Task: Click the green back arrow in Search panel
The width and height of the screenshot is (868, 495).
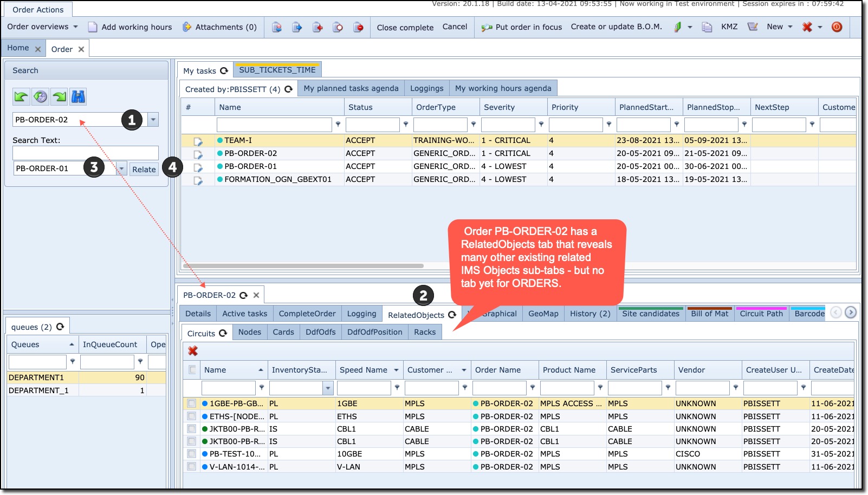Action: point(21,97)
